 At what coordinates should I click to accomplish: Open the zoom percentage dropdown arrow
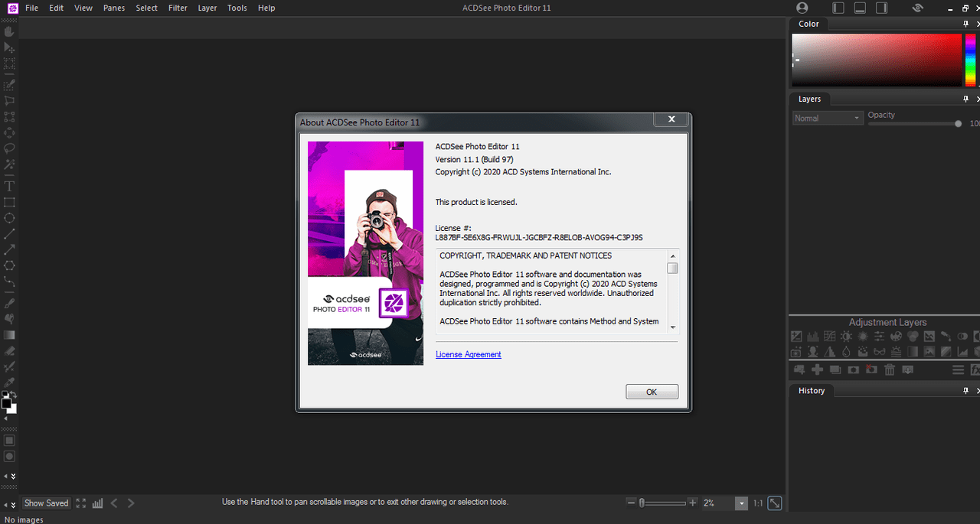coord(741,503)
